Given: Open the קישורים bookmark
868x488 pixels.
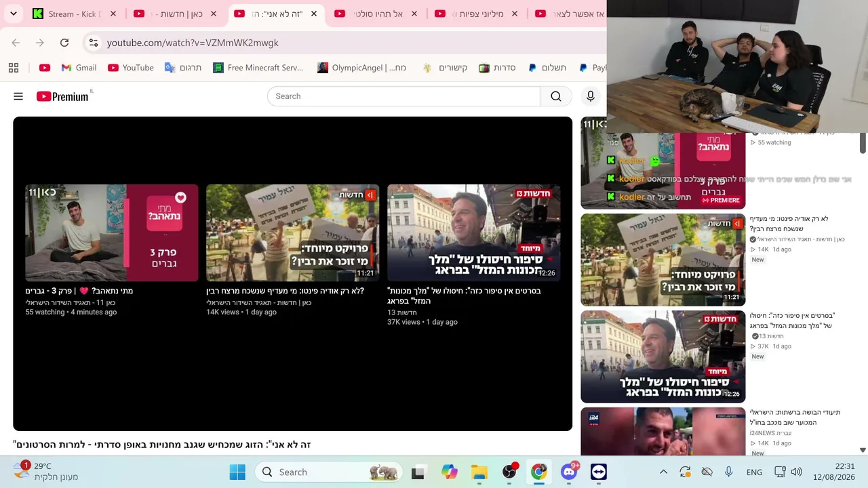Looking at the screenshot, I should pyautogui.click(x=445, y=68).
